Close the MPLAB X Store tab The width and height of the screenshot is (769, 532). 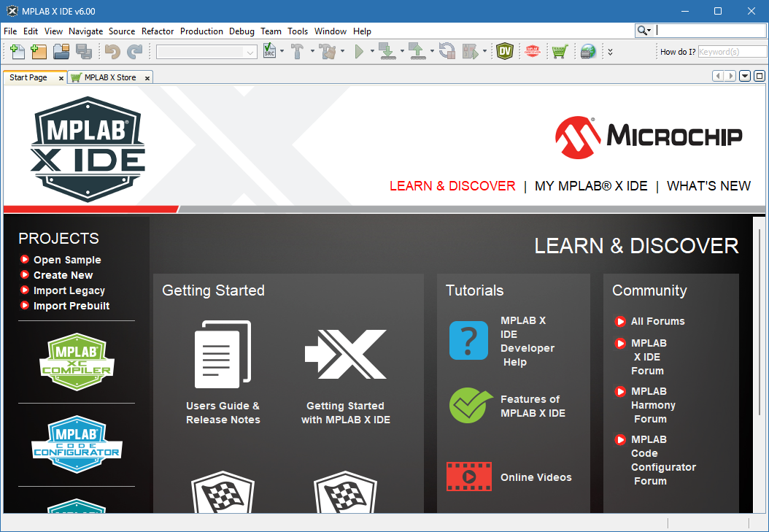coord(147,78)
